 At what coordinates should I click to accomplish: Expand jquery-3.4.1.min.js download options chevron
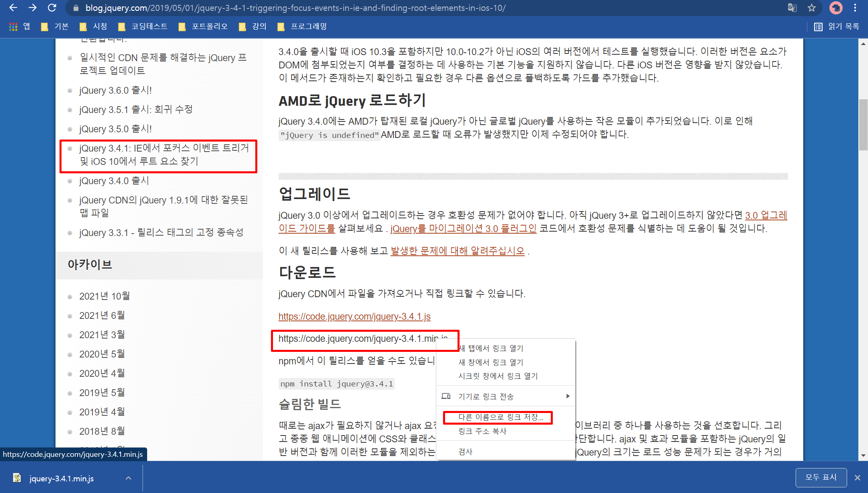tap(128, 478)
